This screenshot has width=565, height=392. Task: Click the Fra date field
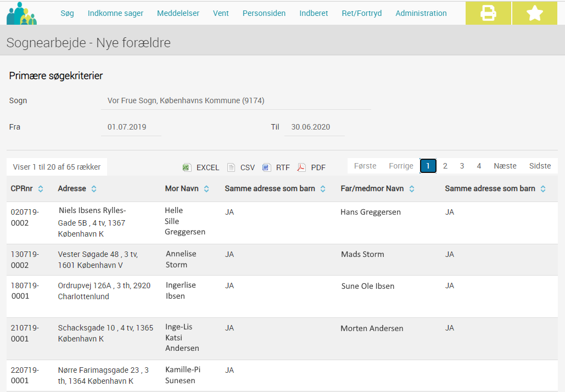131,127
